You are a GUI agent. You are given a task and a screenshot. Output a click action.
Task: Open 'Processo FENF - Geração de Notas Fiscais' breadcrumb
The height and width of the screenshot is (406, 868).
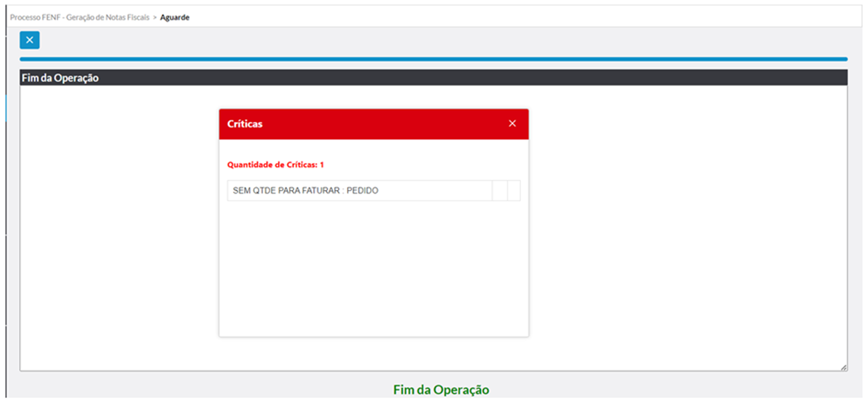tap(79, 18)
